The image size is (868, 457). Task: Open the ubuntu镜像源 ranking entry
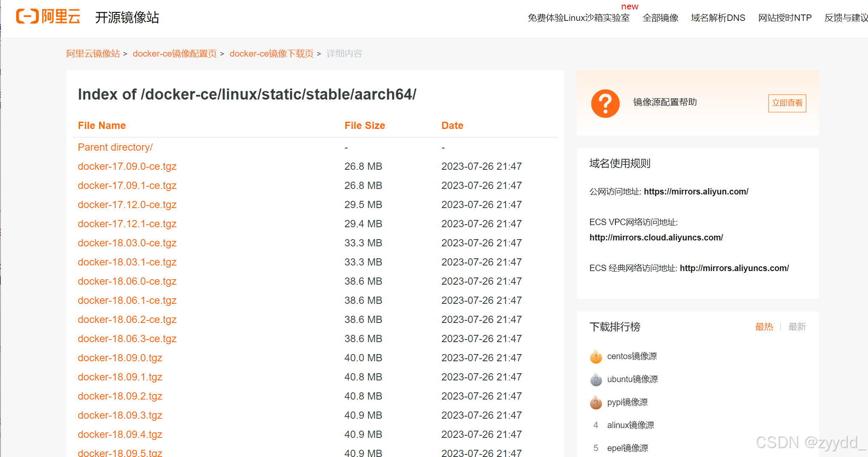pyautogui.click(x=632, y=379)
